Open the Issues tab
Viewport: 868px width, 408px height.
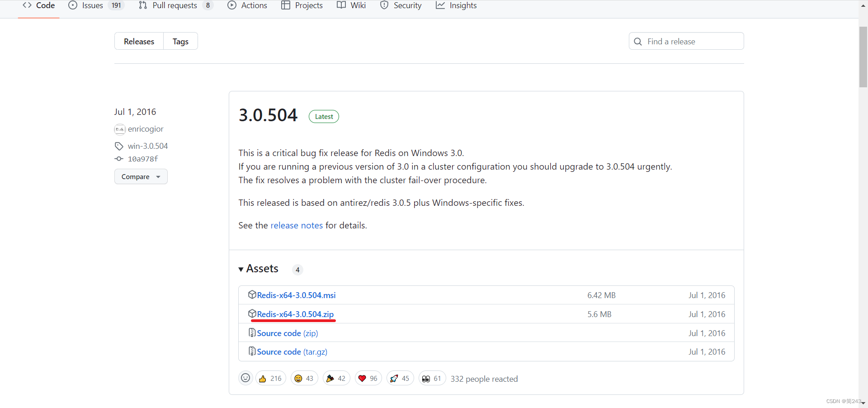point(96,5)
